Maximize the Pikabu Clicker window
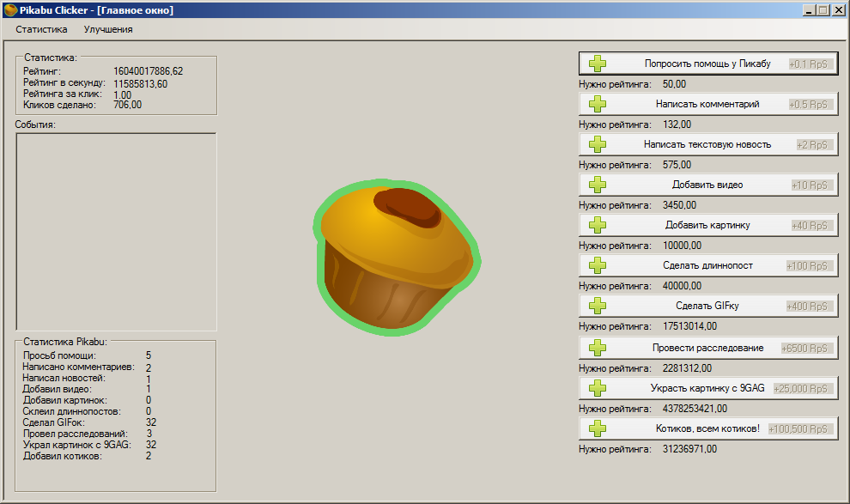Screen dimensions: 850x504 point(823,10)
